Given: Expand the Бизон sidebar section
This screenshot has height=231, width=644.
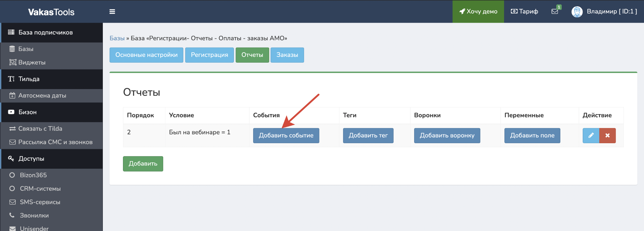Looking at the screenshot, I should (x=28, y=112).
